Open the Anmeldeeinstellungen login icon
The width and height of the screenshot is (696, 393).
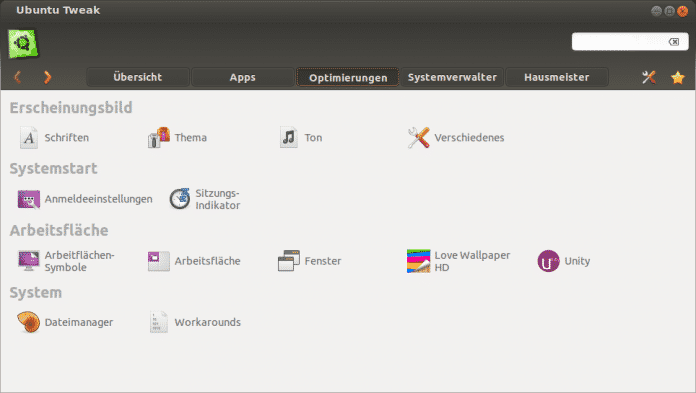pos(29,199)
